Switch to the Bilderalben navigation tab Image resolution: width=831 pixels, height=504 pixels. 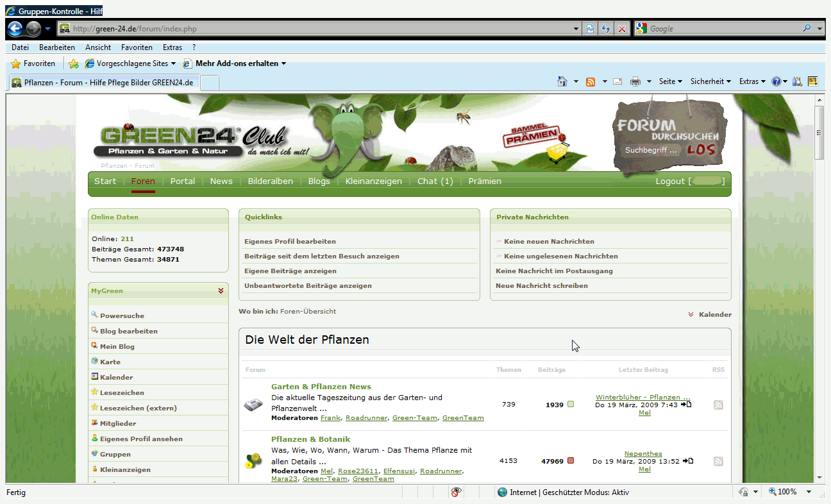[x=270, y=181]
